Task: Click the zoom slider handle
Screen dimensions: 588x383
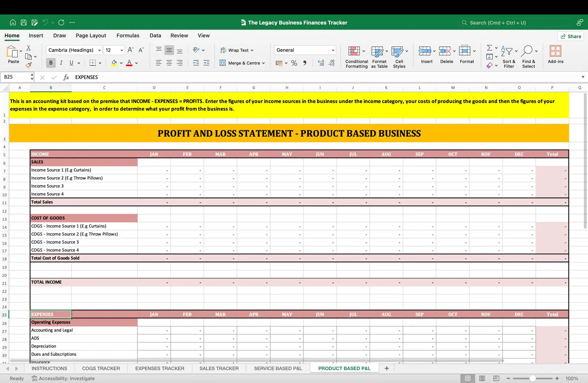Action: click(533, 378)
